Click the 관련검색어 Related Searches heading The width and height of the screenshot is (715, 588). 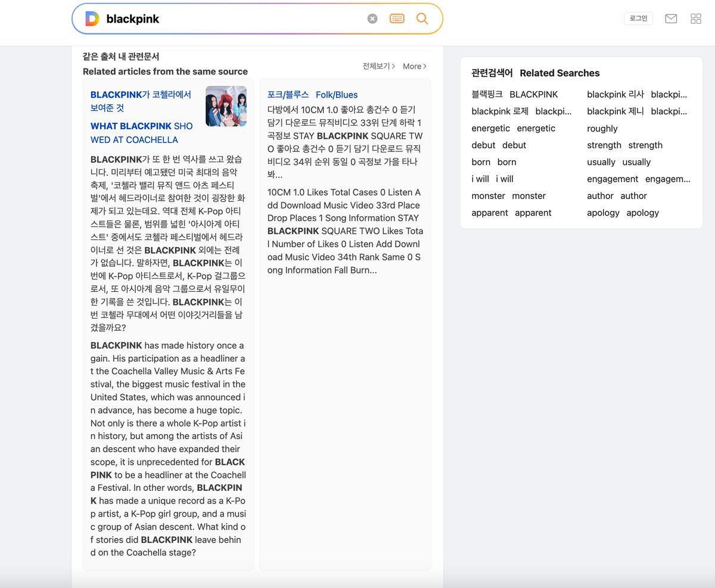[x=536, y=73]
